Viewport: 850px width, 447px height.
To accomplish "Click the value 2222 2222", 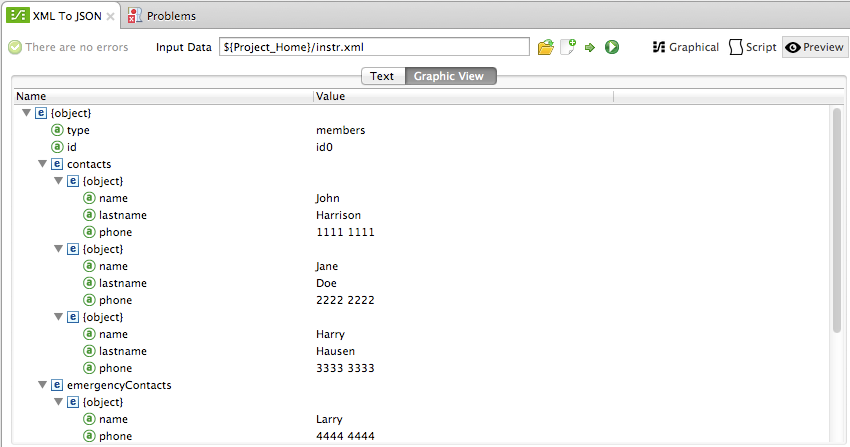I will click(345, 300).
